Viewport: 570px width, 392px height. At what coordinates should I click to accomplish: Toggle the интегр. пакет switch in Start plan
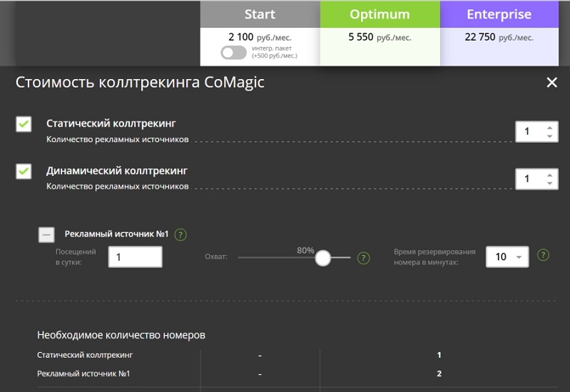233,53
